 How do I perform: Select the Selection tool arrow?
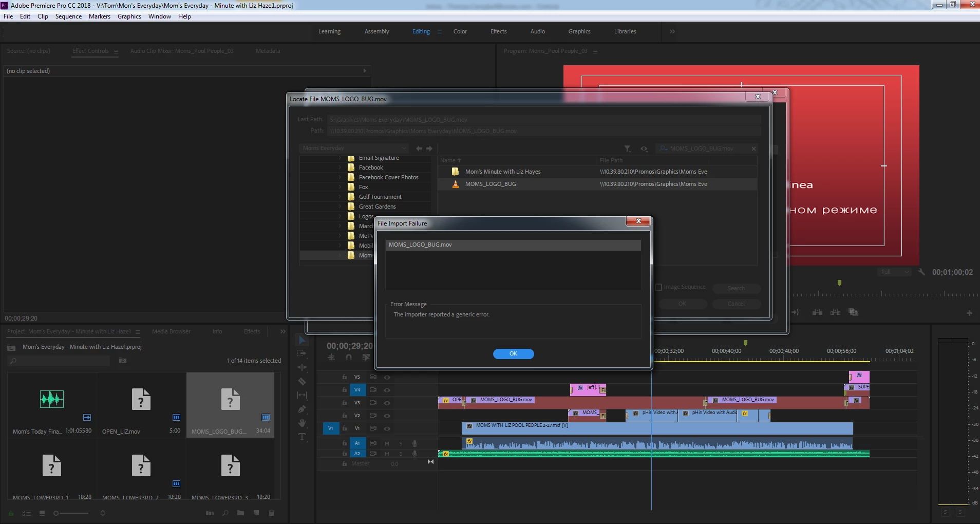click(302, 340)
